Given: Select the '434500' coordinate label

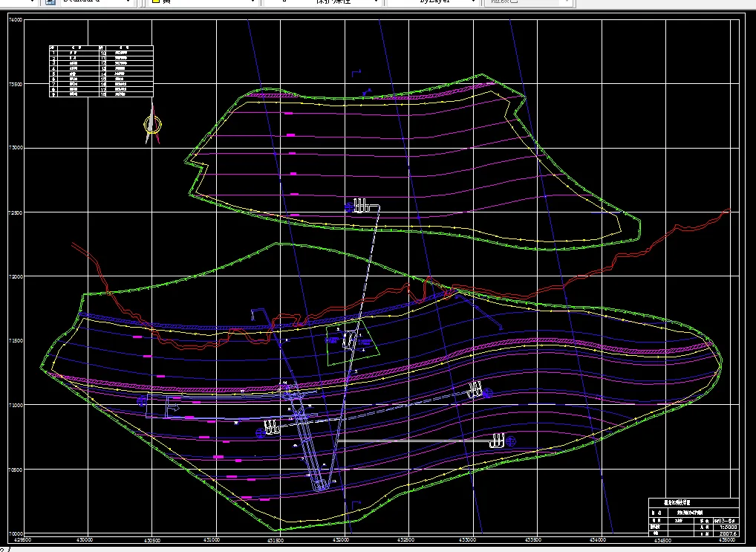Looking at the screenshot, I should pos(662,540).
